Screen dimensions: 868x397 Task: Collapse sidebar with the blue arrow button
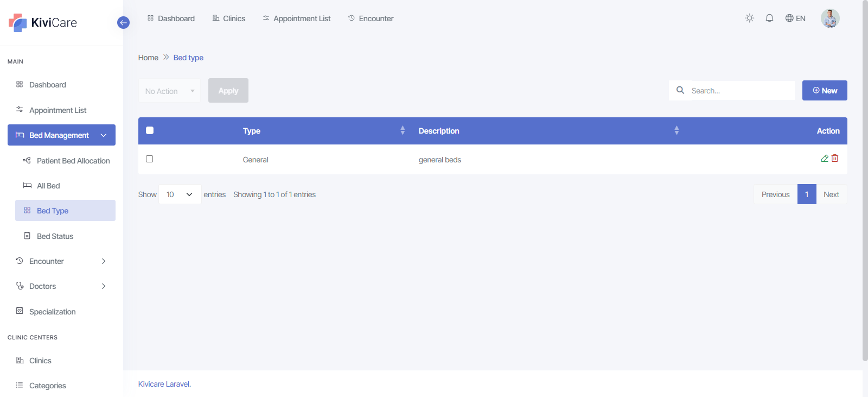123,23
